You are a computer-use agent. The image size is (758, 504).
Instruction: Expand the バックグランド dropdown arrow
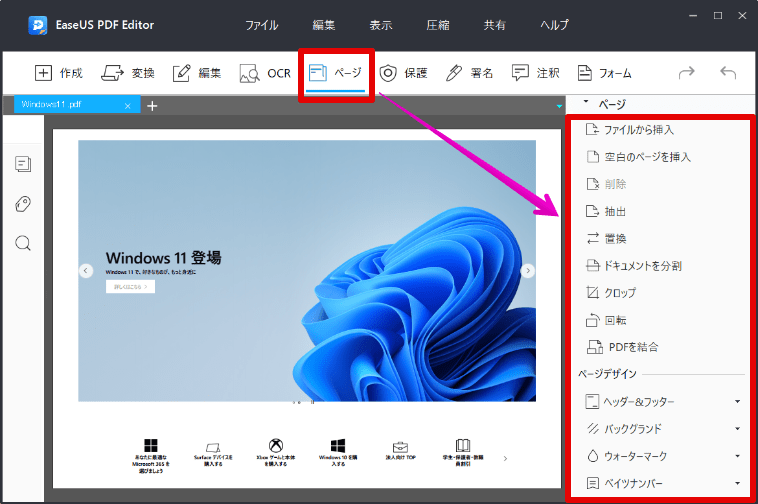tap(738, 429)
